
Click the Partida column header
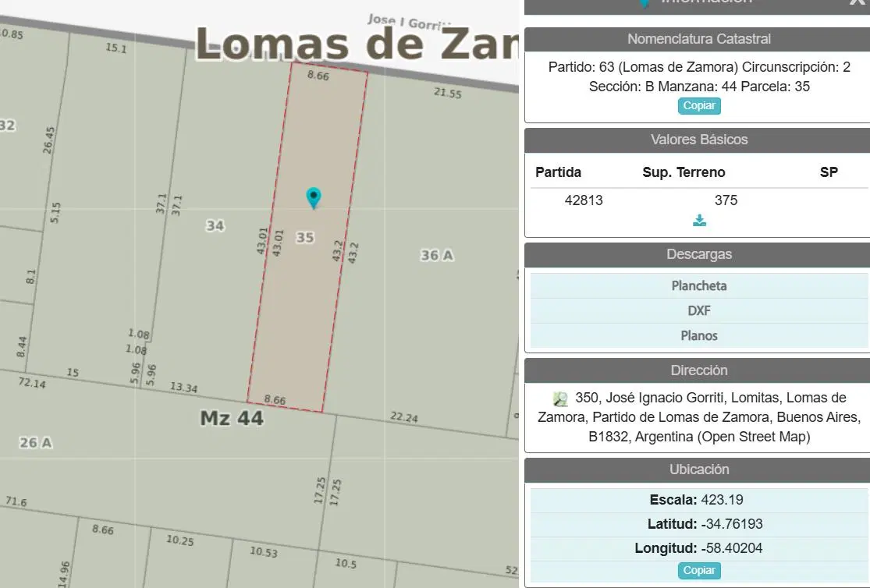(558, 172)
